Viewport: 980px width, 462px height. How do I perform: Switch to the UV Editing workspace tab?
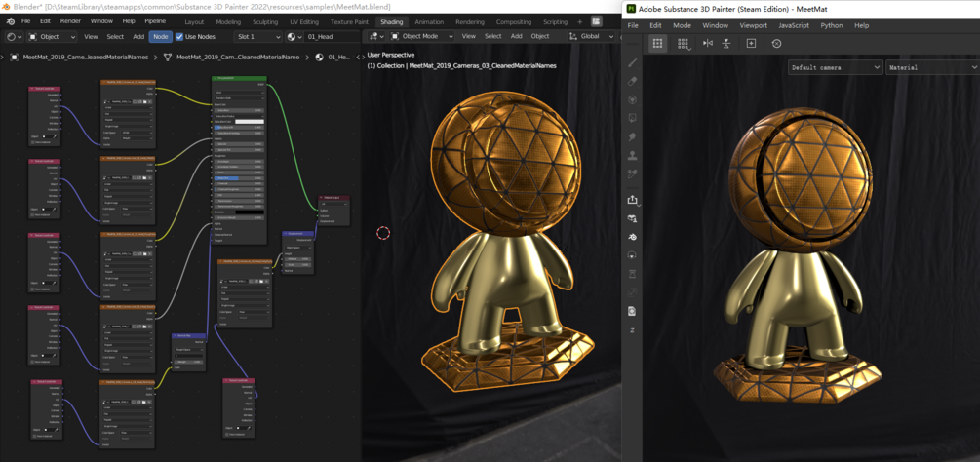click(x=303, y=21)
